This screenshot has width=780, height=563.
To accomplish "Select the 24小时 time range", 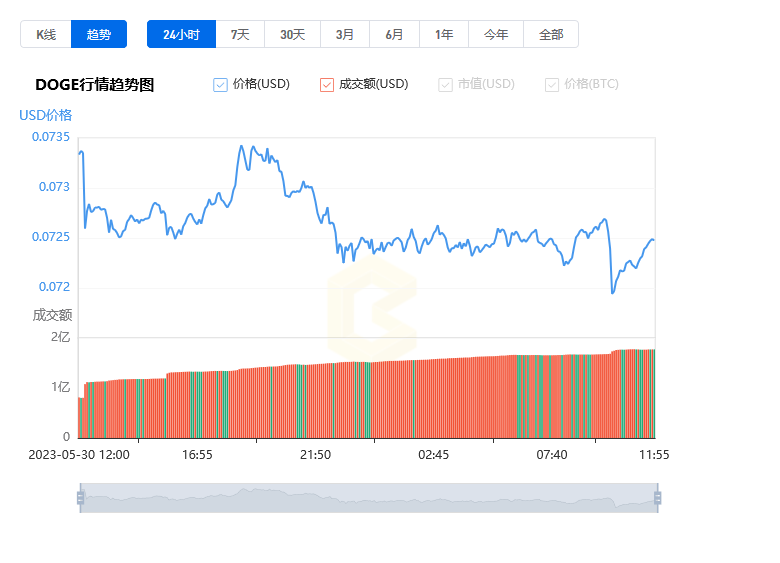I will coord(181,34).
